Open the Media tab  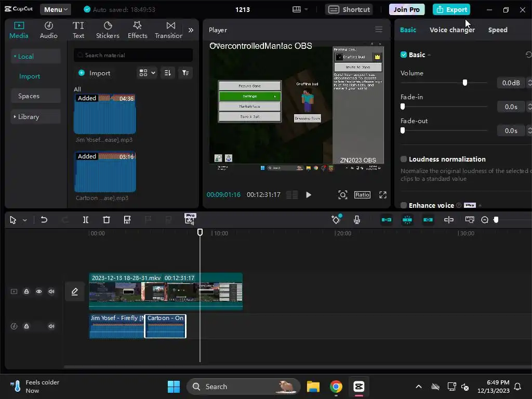(x=19, y=30)
